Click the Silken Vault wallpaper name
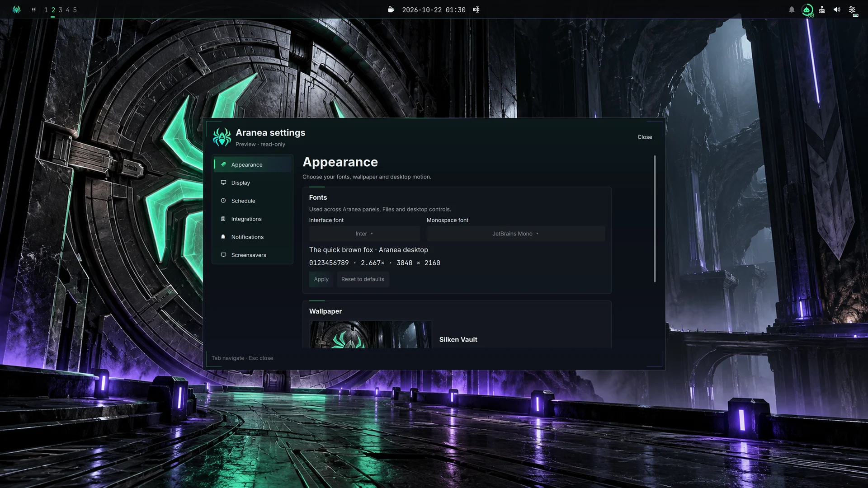This screenshot has height=488, width=868. [458, 339]
